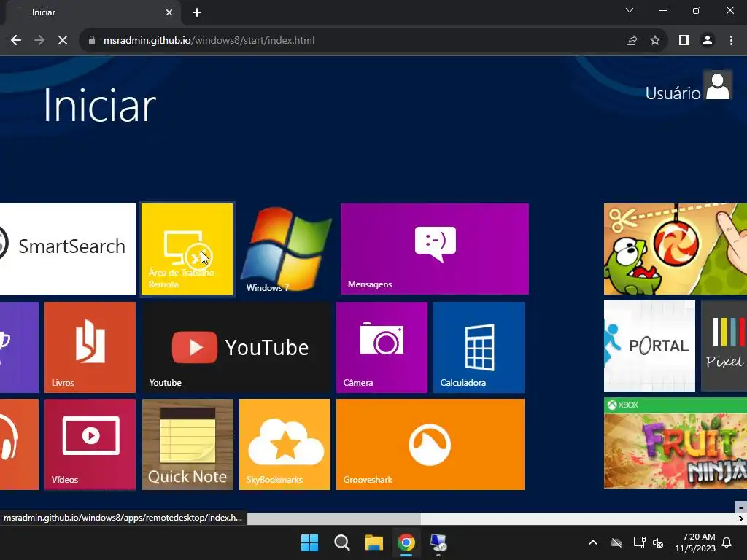Open the Vídeos tile
Viewport: 747px width, 560px height.
pos(90,444)
